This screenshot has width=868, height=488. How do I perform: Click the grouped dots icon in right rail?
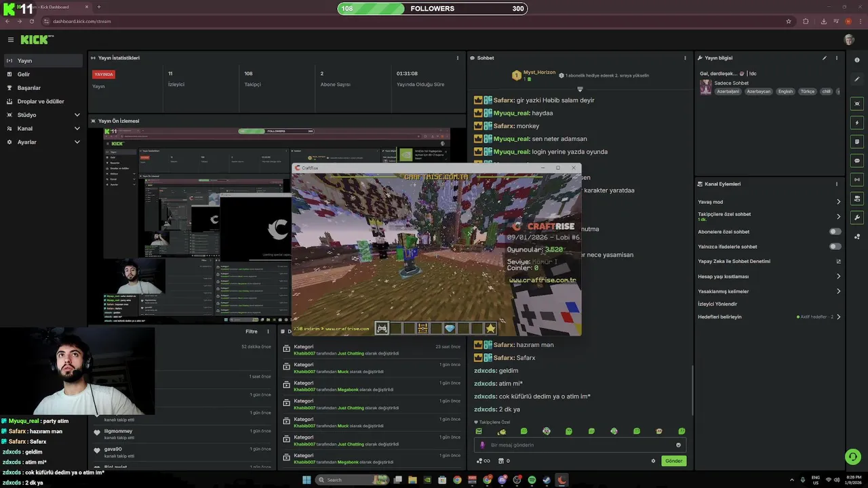click(x=857, y=237)
